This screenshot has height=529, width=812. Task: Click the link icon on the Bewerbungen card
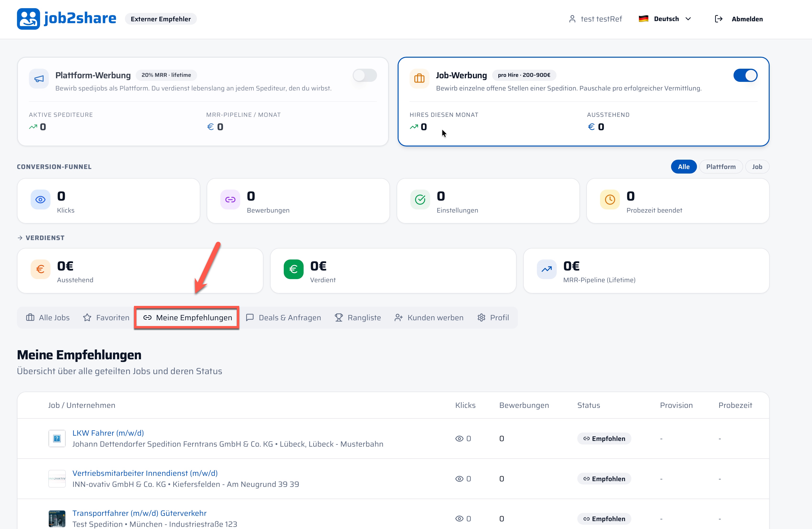230,200
